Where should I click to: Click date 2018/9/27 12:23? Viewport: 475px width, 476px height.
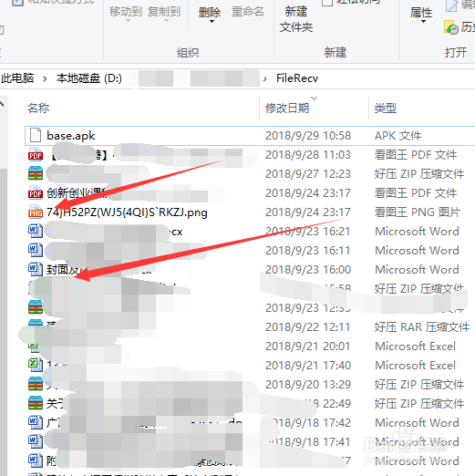pos(308,174)
